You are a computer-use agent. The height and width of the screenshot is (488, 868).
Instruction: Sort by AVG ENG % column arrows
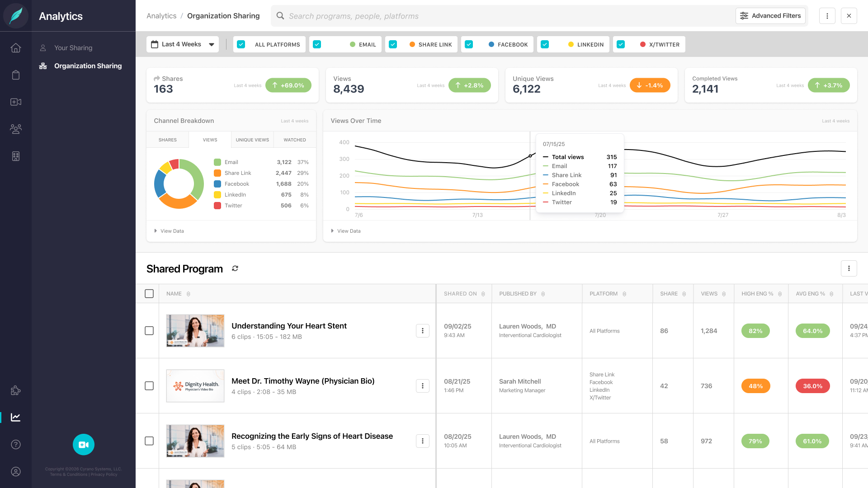point(831,294)
